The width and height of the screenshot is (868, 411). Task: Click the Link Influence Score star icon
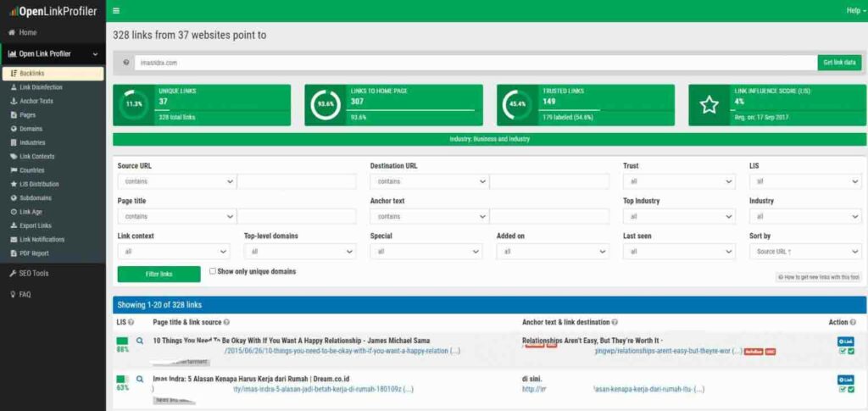pyautogui.click(x=709, y=104)
